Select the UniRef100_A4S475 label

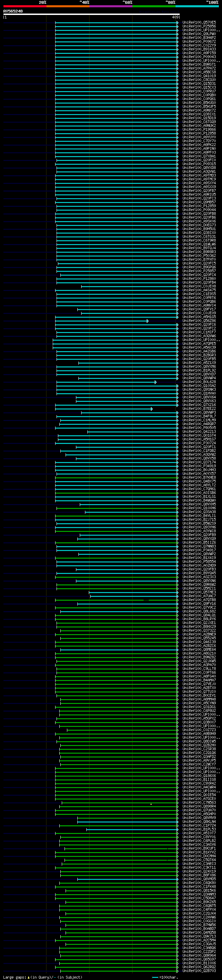pyautogui.click(x=199, y=290)
